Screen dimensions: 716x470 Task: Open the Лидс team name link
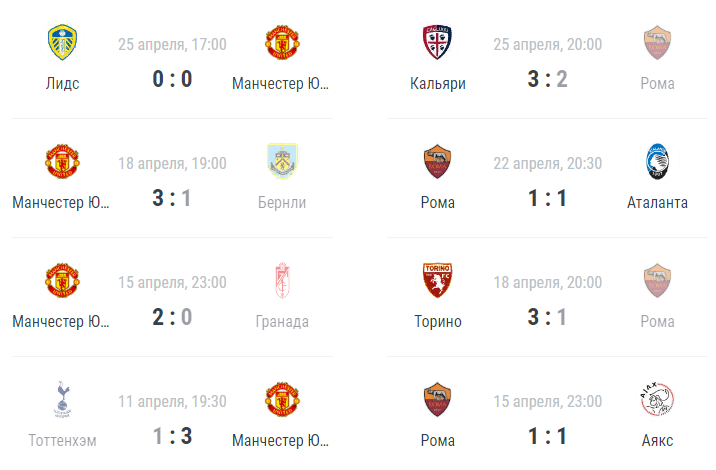[x=63, y=84]
